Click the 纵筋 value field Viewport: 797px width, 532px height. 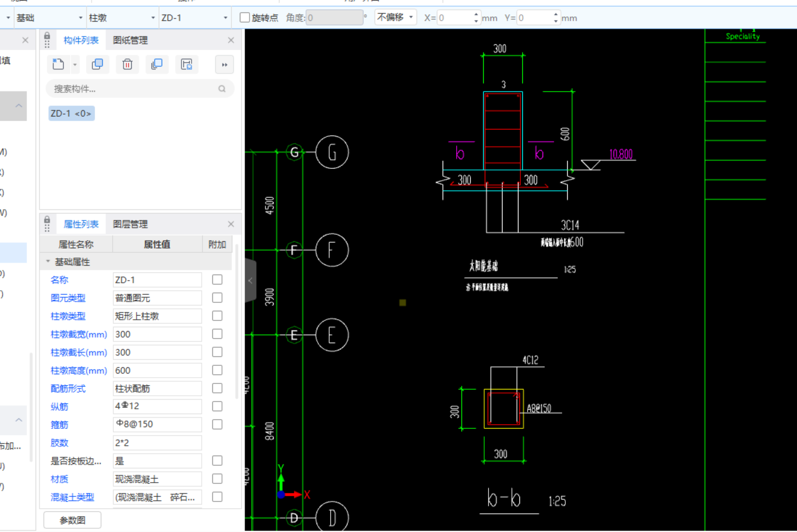point(157,406)
